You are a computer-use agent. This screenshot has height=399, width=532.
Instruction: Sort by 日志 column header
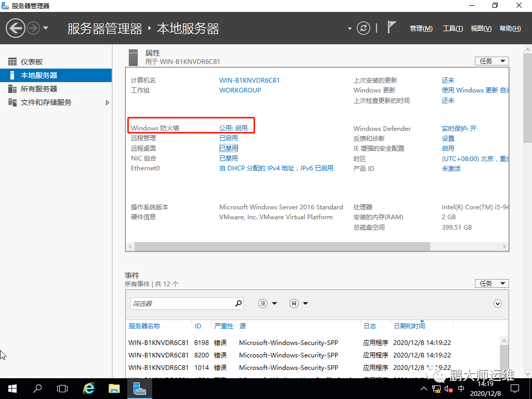tap(370, 326)
